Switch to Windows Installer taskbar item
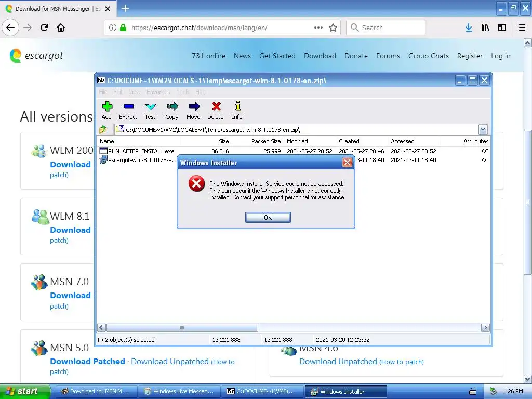This screenshot has height=399, width=532. coord(345,392)
